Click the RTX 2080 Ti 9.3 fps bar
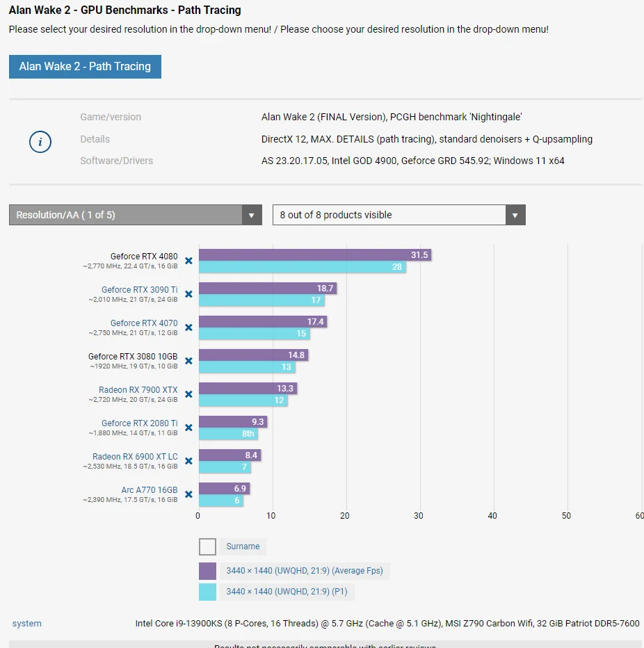 pyautogui.click(x=233, y=421)
